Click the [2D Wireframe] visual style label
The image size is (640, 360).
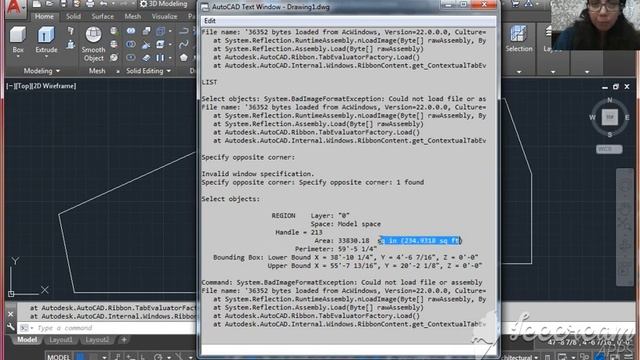pos(55,86)
